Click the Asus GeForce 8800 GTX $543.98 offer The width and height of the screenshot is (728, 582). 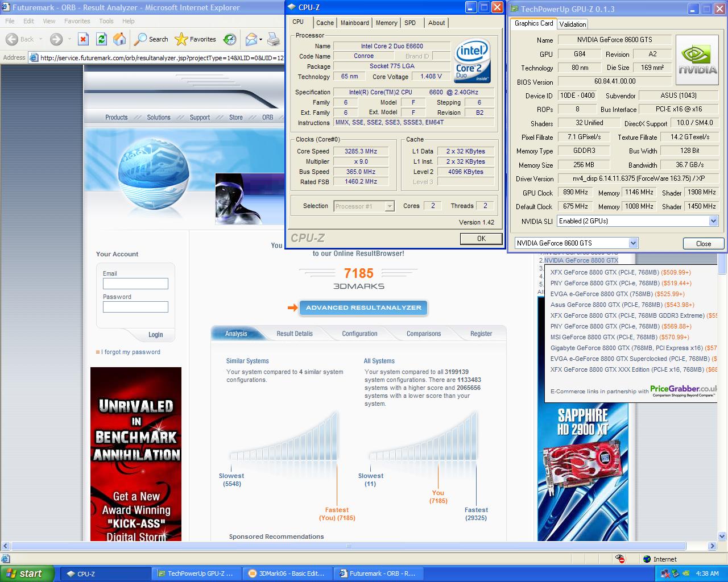622,305
